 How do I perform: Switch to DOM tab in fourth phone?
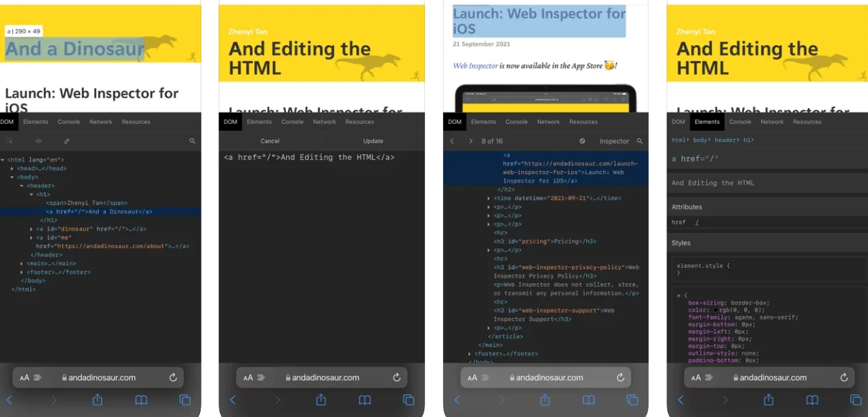point(678,122)
